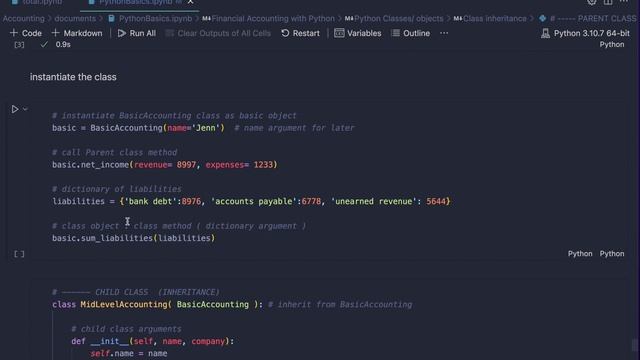Select the Python 3.10.7 64-bit kernel picker
The width and height of the screenshot is (640, 360).
tap(585, 33)
